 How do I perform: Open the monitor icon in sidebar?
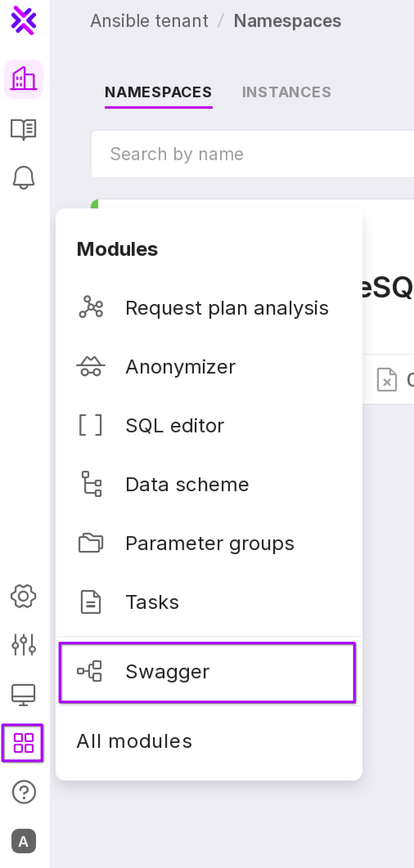pos(24,694)
